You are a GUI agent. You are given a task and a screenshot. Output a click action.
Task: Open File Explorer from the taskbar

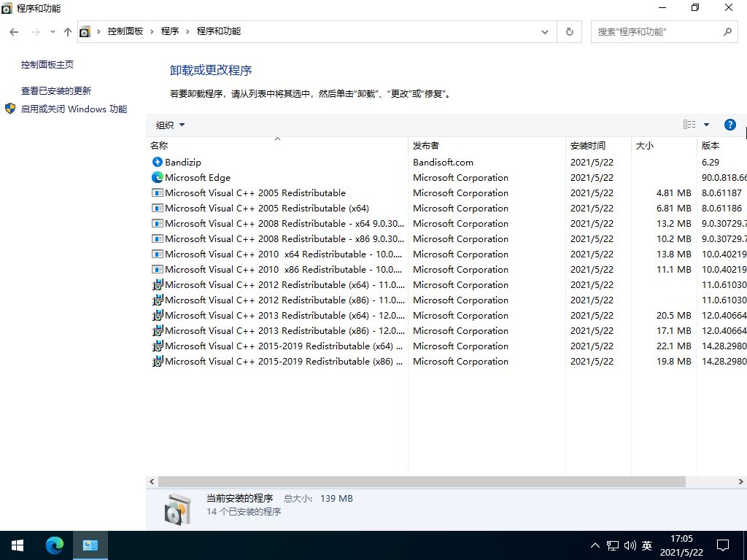(90, 545)
